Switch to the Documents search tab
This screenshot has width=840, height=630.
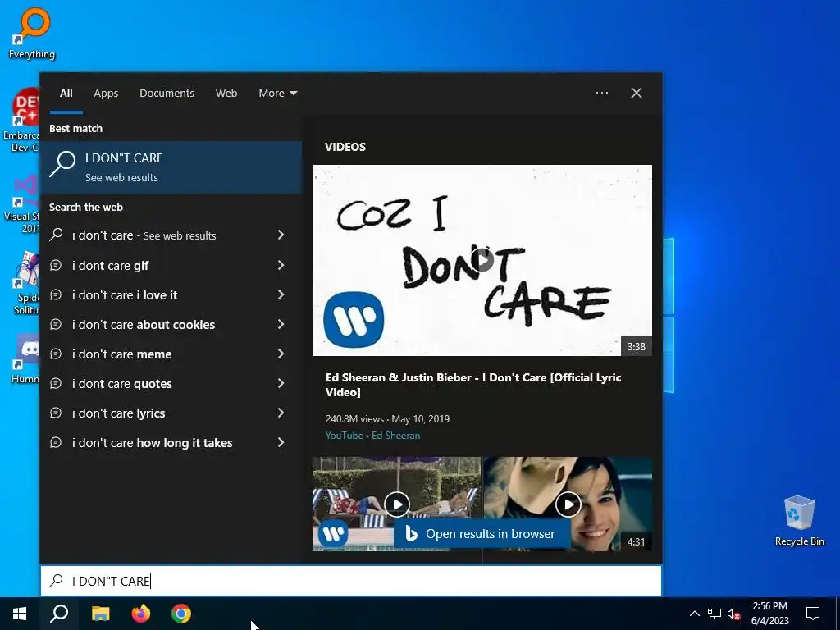pyautogui.click(x=167, y=94)
